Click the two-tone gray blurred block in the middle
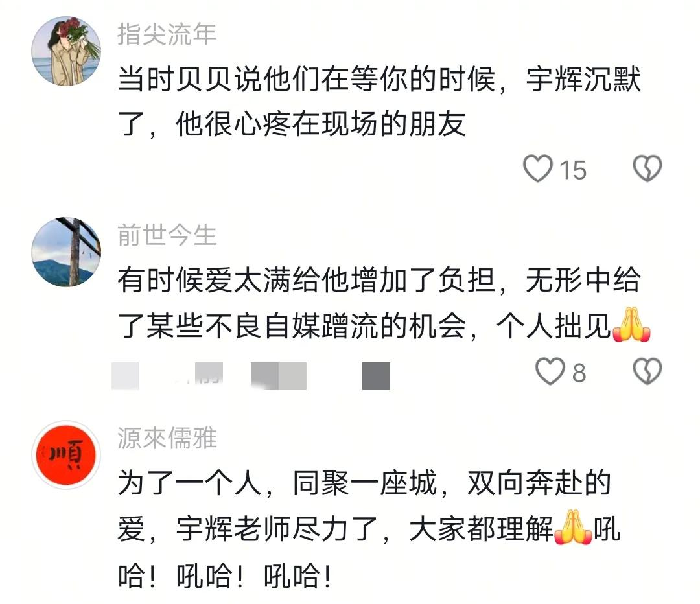This screenshot has height=604, width=700. [x=279, y=376]
